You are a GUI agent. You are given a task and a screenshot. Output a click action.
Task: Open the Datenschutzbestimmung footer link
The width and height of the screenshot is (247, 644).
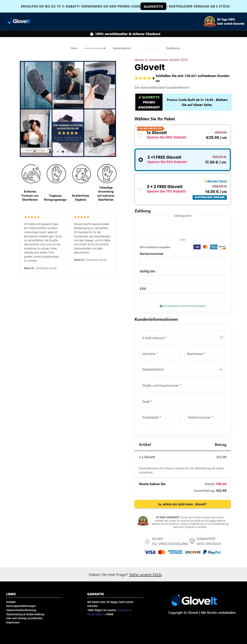(21, 610)
